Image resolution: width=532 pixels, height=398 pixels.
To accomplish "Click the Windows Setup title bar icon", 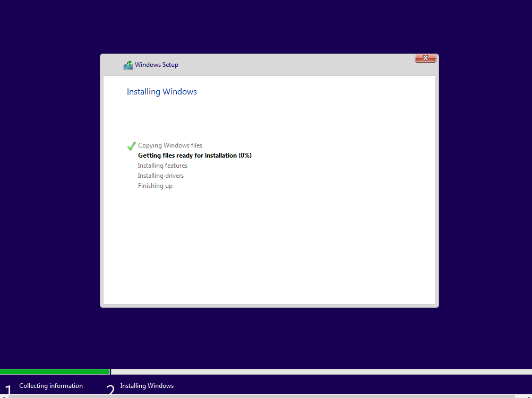I will [127, 64].
